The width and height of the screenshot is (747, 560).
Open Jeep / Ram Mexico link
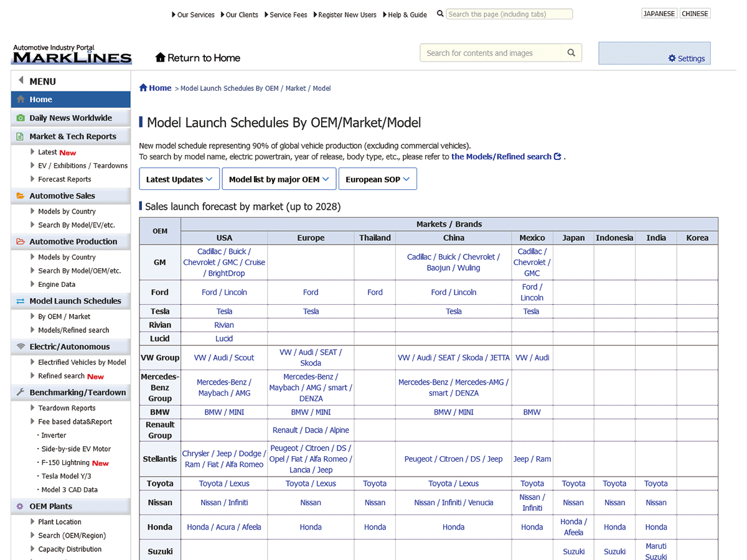[532, 459]
